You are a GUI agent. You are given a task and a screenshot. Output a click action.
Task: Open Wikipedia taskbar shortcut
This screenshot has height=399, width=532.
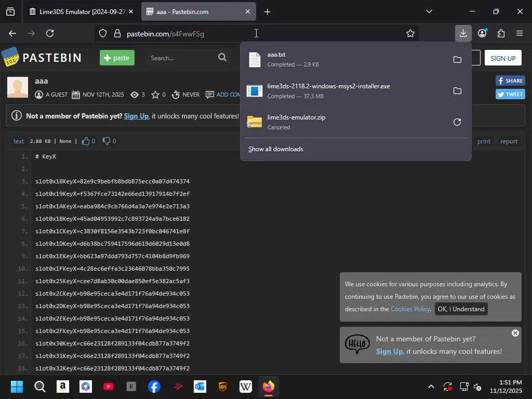(x=246, y=387)
